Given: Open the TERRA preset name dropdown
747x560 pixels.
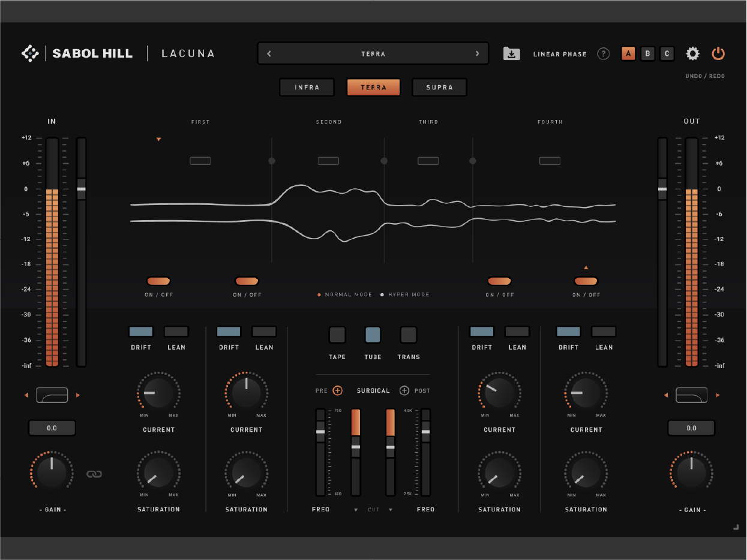Looking at the screenshot, I should pyautogui.click(x=373, y=54).
